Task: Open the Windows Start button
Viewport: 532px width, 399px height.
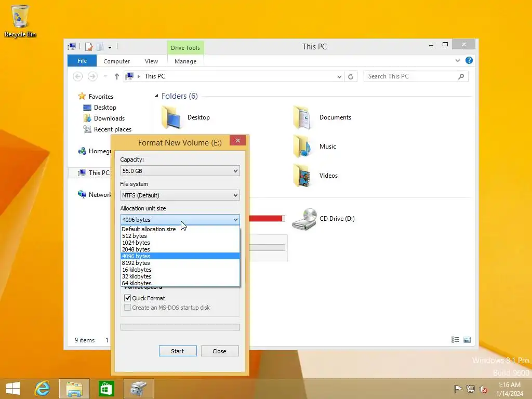Action: click(13, 389)
